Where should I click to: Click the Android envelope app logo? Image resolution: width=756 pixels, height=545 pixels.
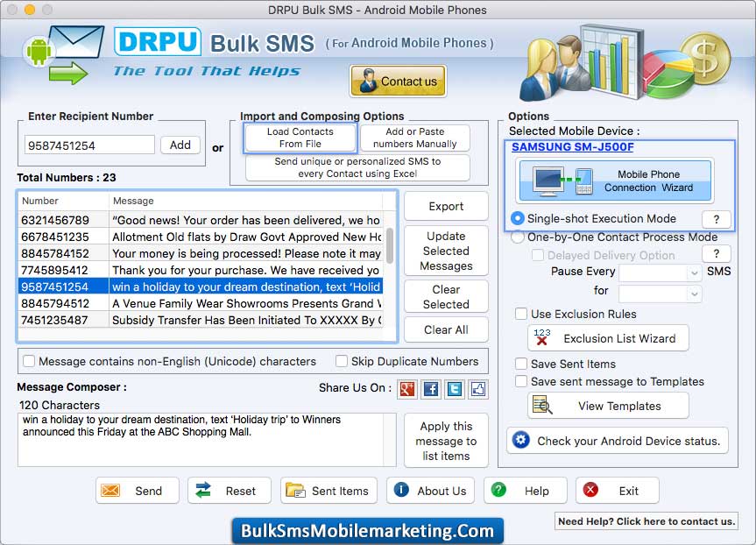[63, 54]
